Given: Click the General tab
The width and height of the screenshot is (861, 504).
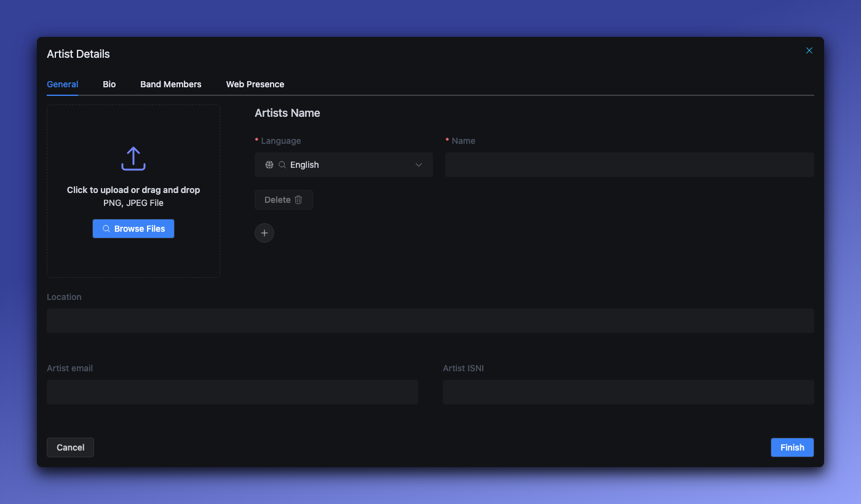Looking at the screenshot, I should coord(62,84).
